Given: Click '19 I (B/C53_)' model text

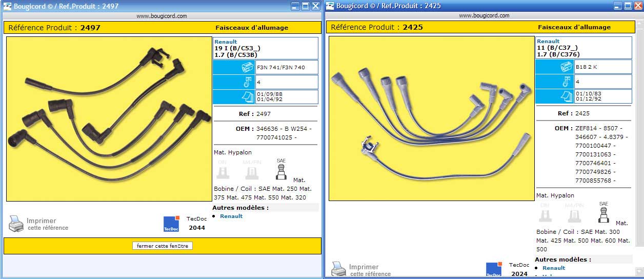Looking at the screenshot, I should (237, 48).
